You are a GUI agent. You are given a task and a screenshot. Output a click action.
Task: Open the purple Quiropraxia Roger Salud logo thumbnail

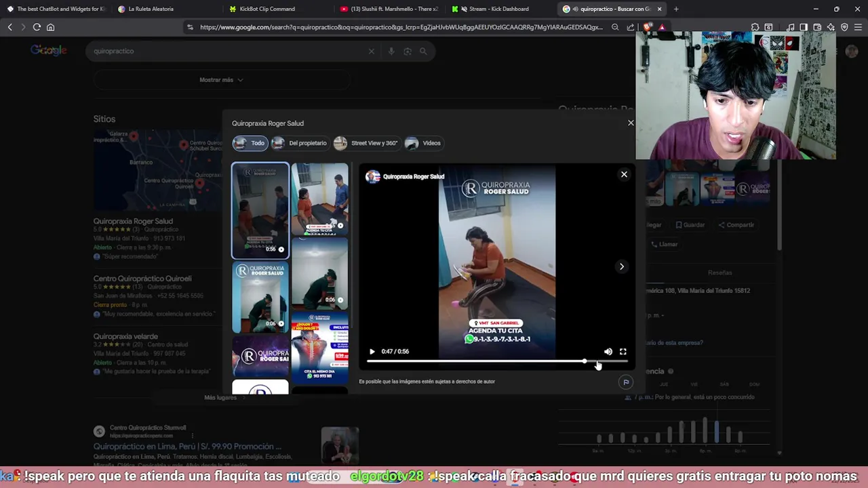(260, 356)
